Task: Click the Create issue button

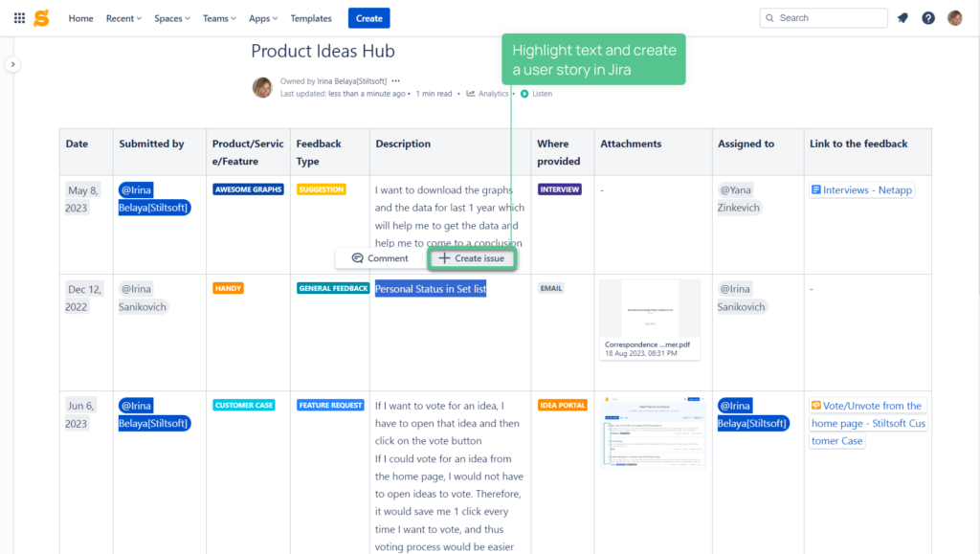Action: click(x=471, y=257)
